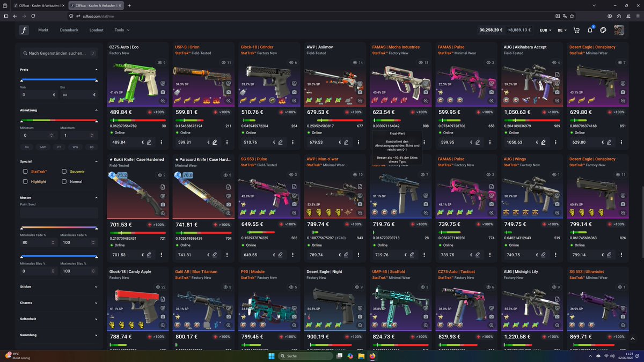Click edit price pencil on Desert Eagle 629.80
644x362 pixels.
609,142
